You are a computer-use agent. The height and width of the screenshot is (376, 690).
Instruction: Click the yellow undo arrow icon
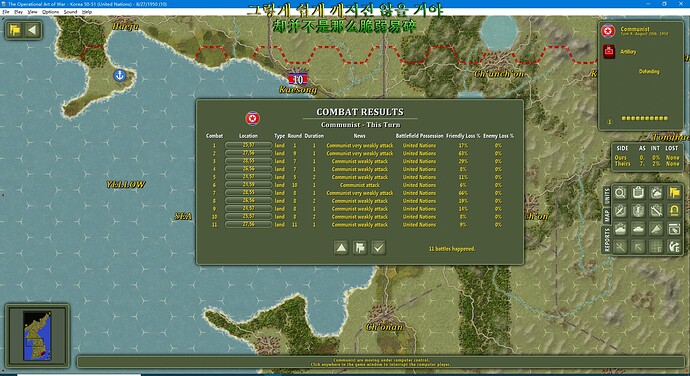pyautogui.click(x=674, y=211)
